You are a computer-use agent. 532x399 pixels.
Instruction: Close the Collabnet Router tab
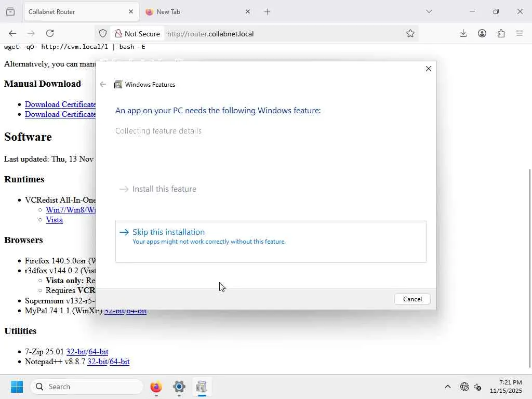click(x=131, y=12)
